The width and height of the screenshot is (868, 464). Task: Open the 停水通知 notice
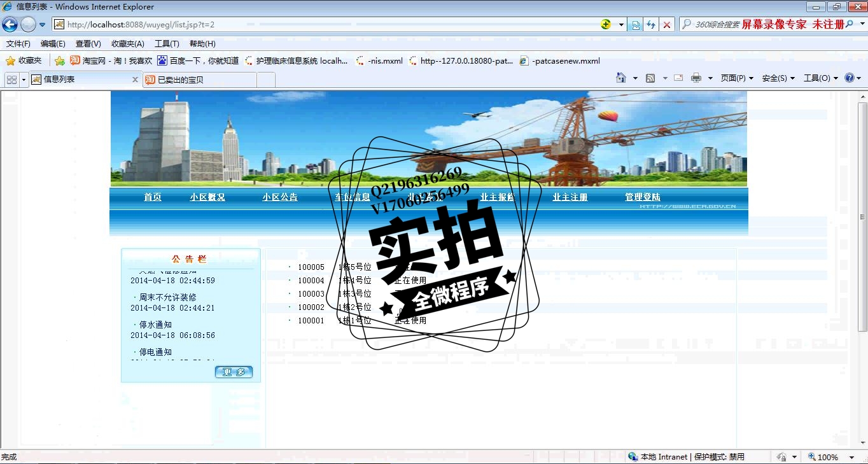pos(155,325)
